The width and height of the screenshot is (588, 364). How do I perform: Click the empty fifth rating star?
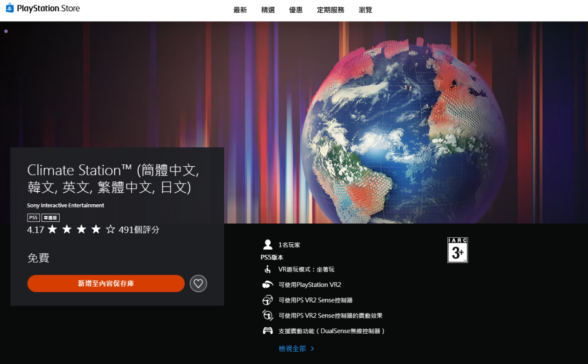[110, 229]
